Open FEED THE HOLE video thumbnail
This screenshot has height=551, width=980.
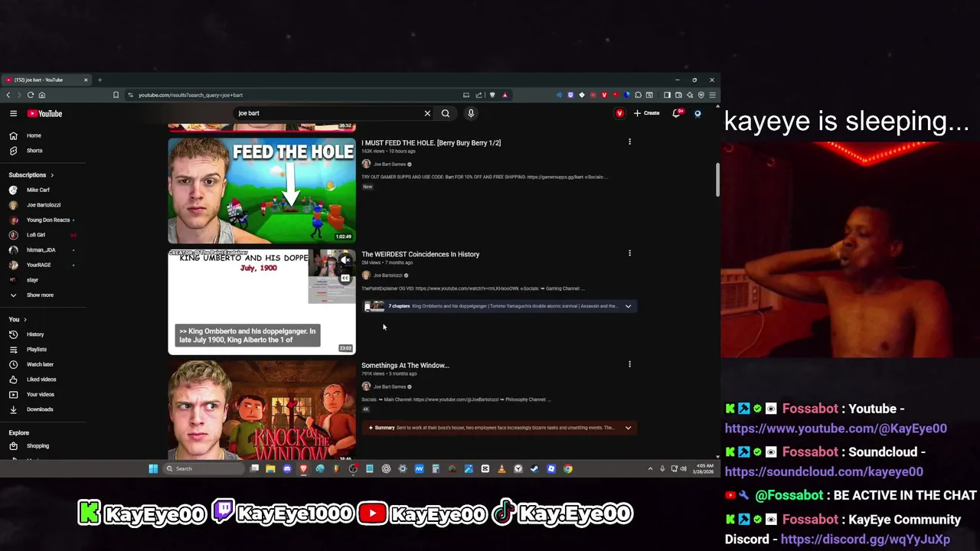262,191
